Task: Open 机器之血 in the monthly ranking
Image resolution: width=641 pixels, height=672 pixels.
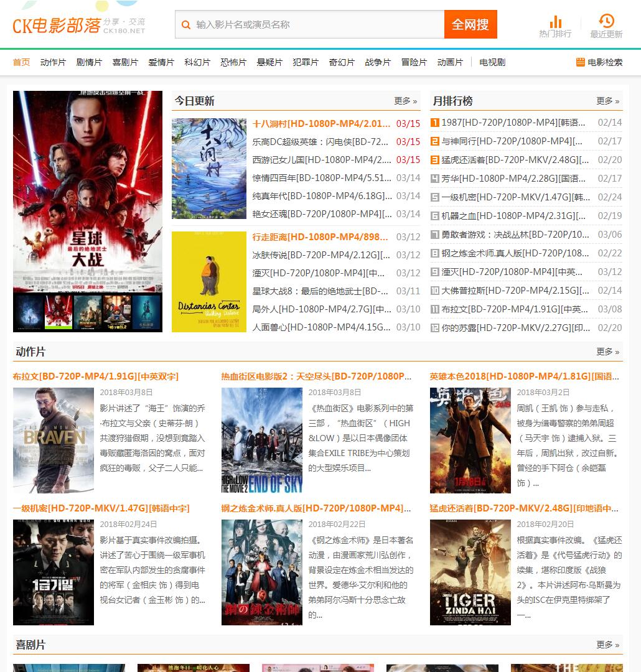Action: (x=513, y=215)
